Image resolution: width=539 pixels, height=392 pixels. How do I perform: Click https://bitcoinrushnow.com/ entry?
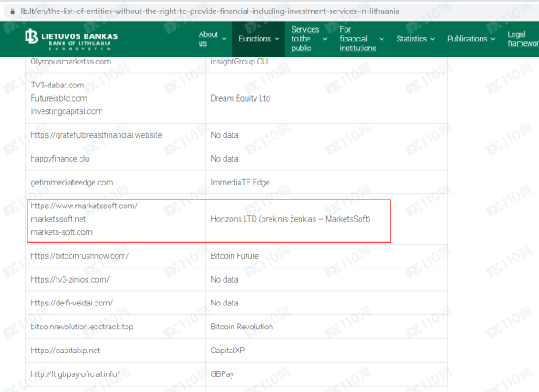tap(80, 256)
